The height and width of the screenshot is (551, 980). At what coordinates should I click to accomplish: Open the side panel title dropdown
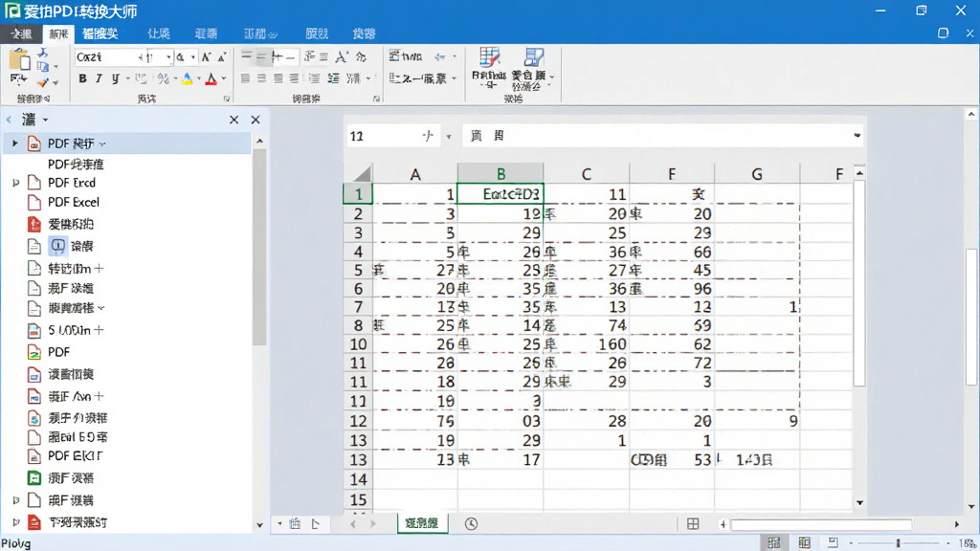pyautogui.click(x=45, y=120)
